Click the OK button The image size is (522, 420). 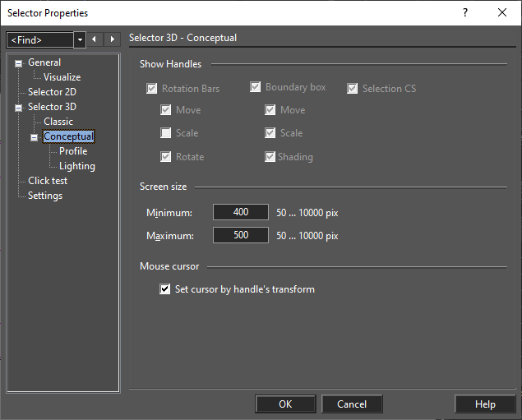285,404
